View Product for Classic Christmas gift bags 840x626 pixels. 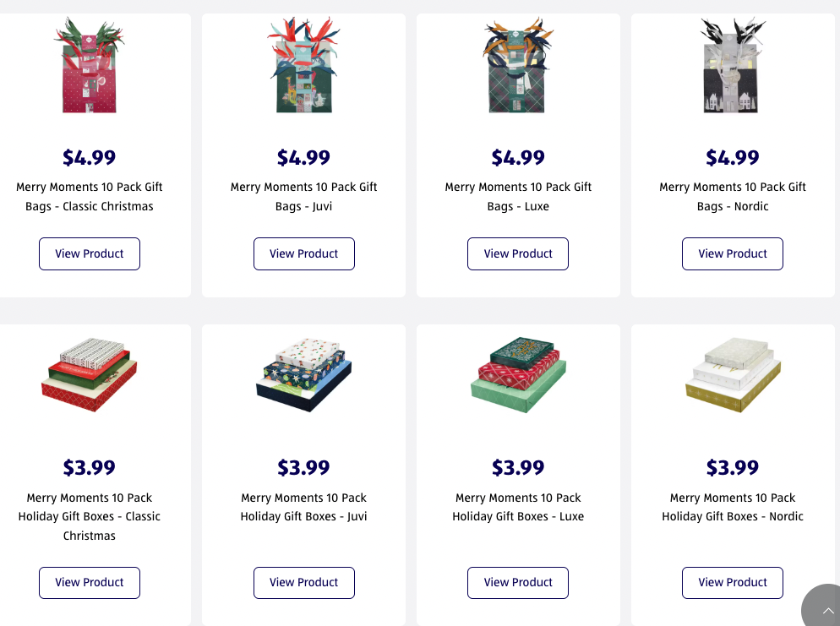point(90,253)
